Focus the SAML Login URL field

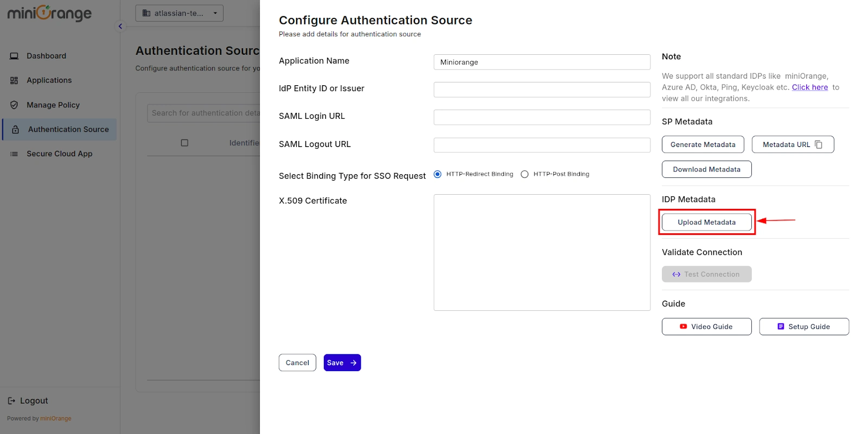(x=542, y=117)
